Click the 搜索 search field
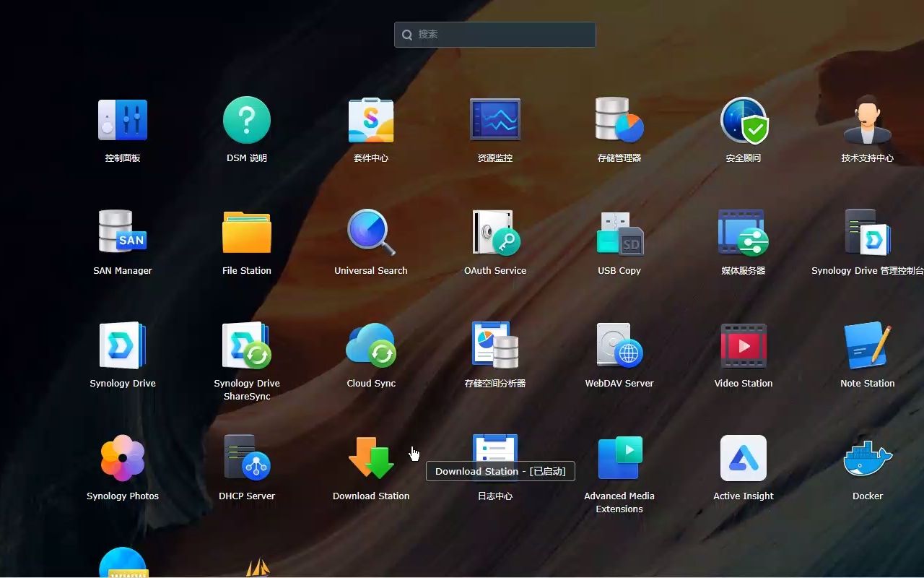 495,35
